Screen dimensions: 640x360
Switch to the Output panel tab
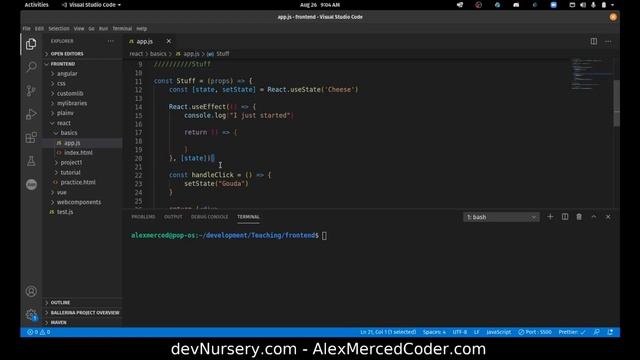point(173,217)
